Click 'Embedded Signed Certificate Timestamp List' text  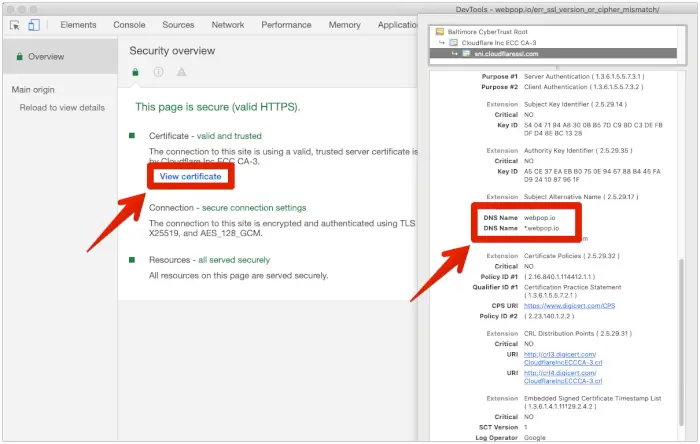592,398
